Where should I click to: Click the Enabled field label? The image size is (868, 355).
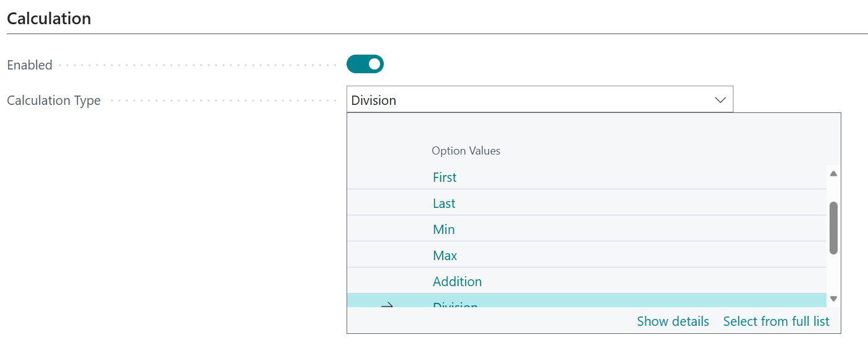30,65
